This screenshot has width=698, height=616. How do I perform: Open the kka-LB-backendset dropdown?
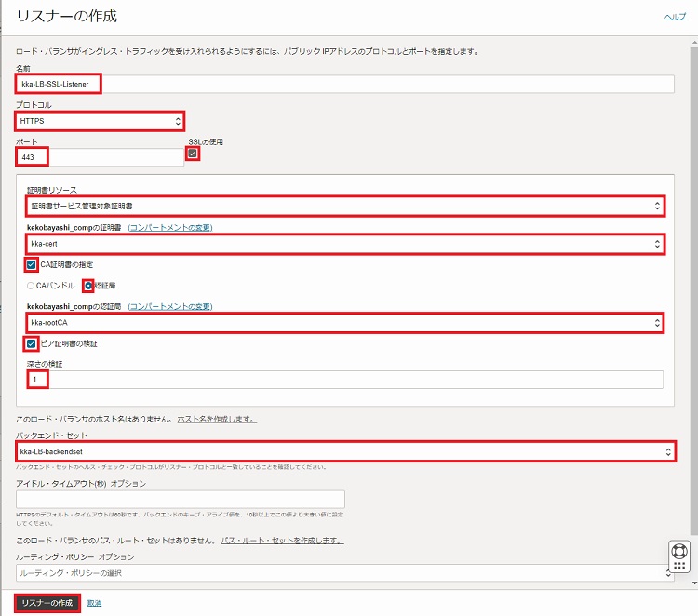[x=344, y=451]
